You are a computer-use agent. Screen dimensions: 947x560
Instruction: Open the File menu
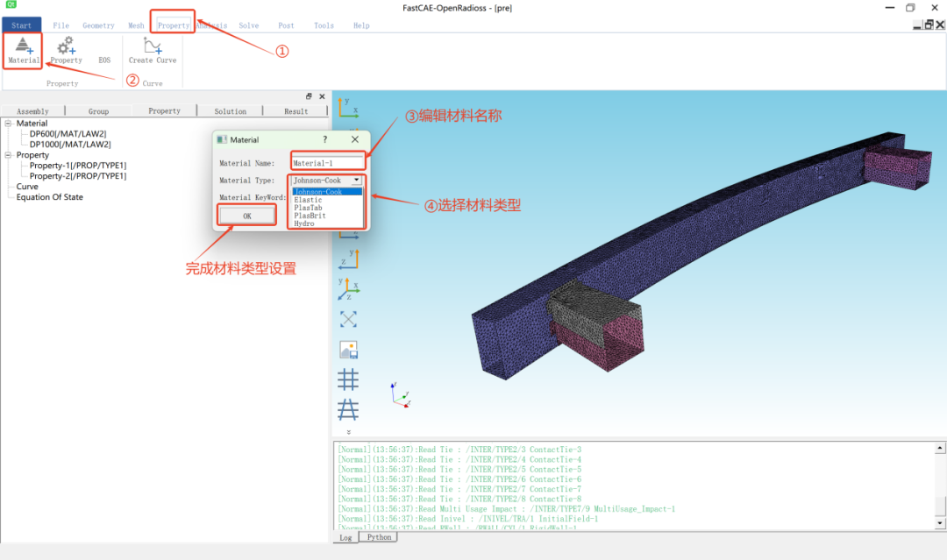[61, 25]
